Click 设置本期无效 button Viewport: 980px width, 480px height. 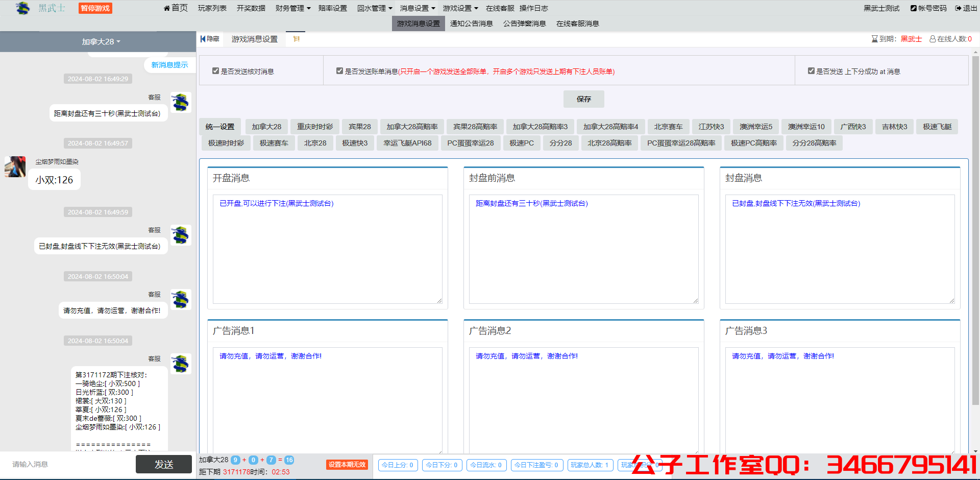pos(347,465)
